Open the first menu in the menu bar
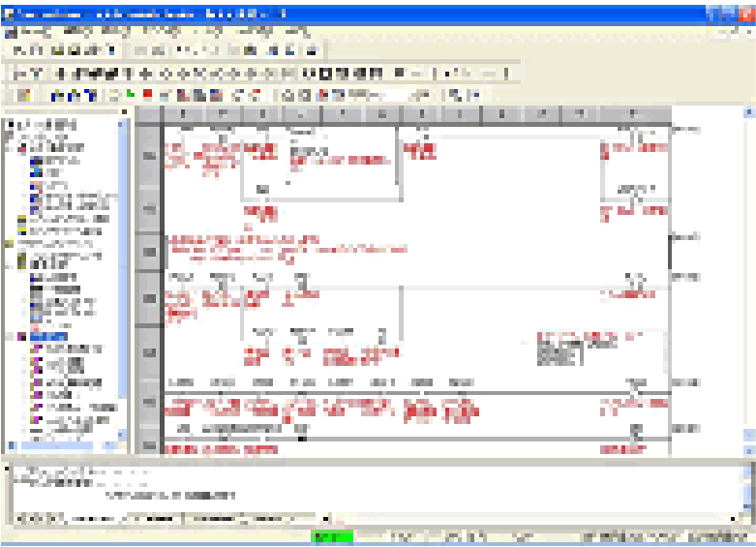 pyautogui.click(x=21, y=32)
